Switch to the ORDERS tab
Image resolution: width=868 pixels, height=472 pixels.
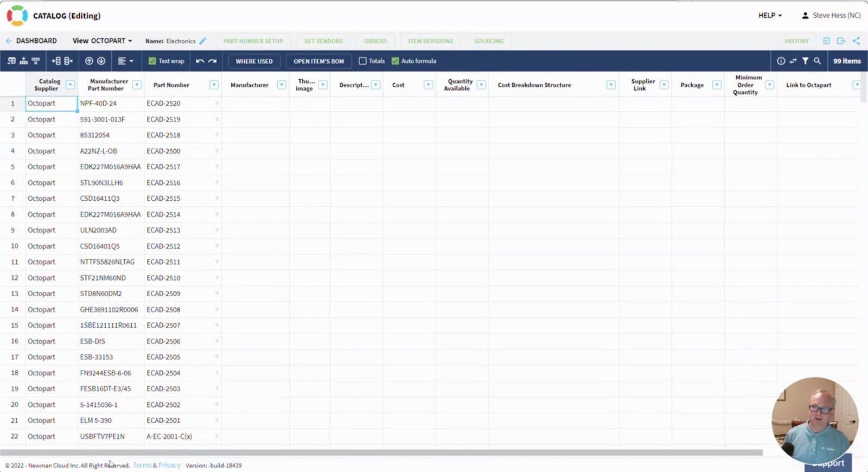coord(375,41)
